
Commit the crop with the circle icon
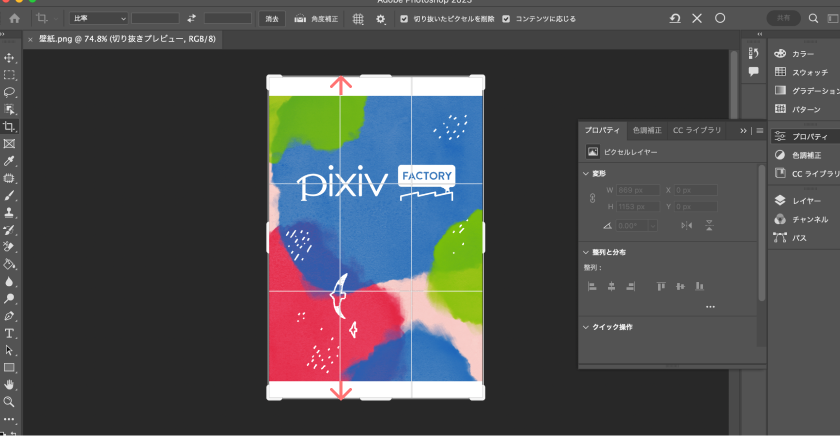click(720, 18)
